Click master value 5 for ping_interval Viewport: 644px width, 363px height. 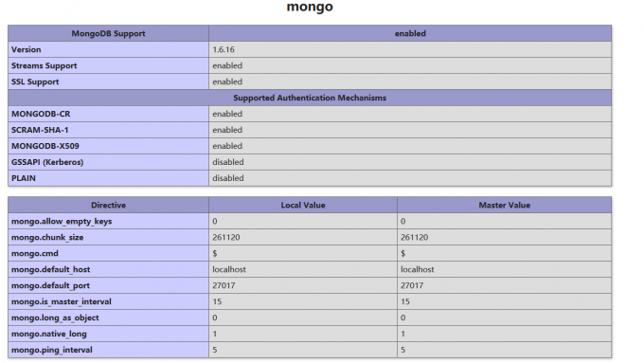[x=402, y=350]
